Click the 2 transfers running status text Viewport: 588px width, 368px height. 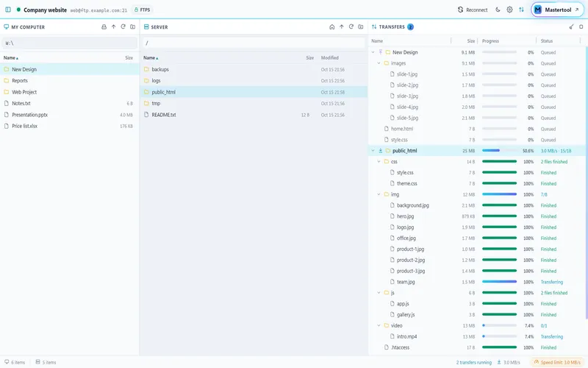tap(473, 362)
